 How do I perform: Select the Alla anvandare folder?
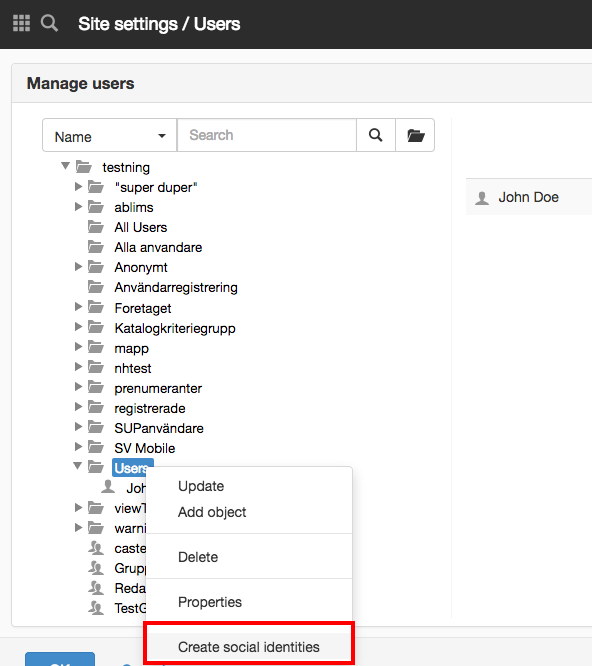[x=158, y=247]
